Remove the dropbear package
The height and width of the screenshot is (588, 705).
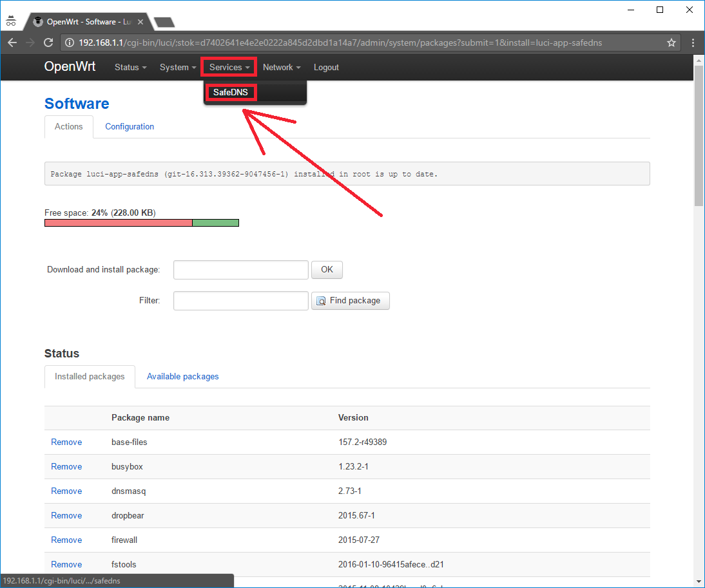pos(66,516)
